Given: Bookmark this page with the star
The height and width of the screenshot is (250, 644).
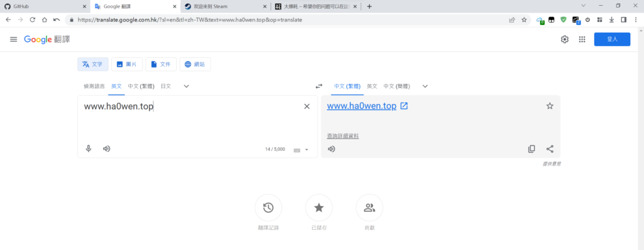Looking at the screenshot, I should [524, 20].
